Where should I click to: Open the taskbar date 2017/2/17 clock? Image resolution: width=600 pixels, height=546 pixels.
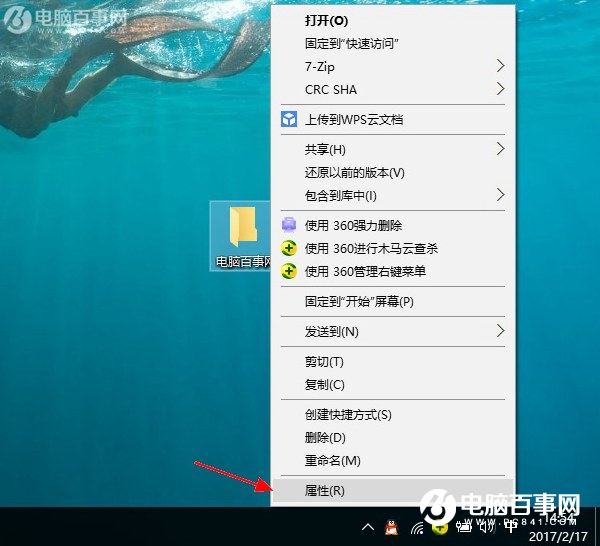pos(558,536)
